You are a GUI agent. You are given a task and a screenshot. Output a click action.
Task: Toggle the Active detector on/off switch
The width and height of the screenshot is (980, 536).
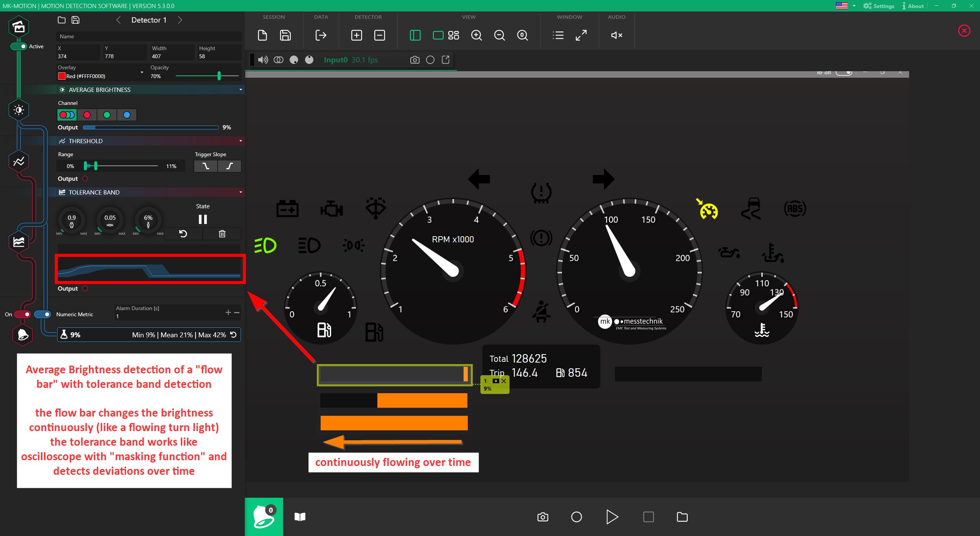point(20,46)
